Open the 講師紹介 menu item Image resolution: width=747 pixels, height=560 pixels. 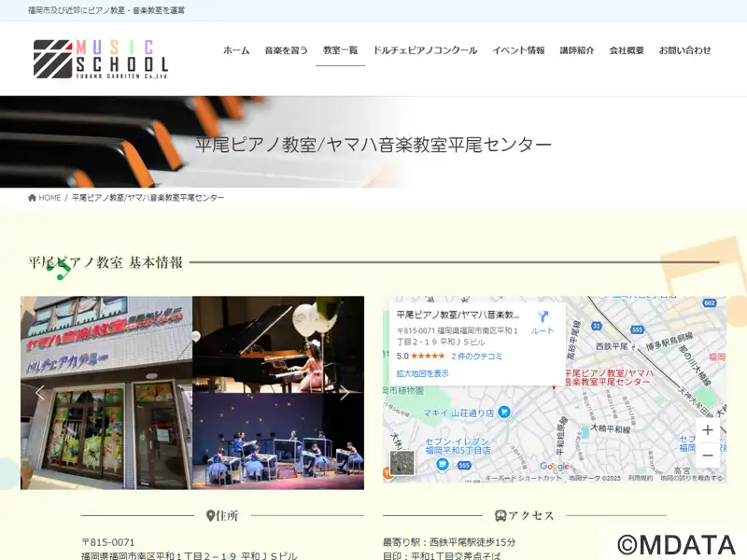tap(577, 50)
